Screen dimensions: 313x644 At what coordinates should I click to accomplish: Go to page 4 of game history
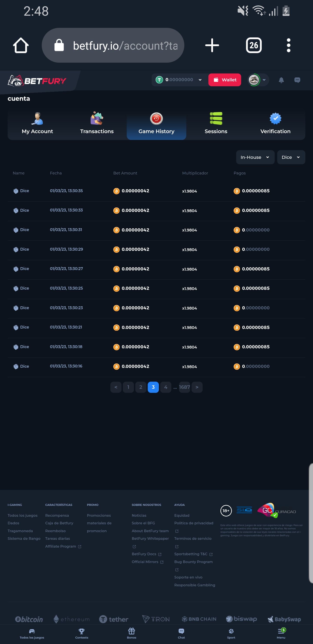pos(166,387)
